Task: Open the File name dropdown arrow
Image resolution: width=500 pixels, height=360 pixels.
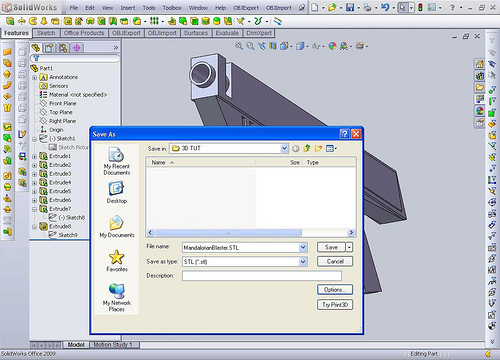Action: coord(303,247)
